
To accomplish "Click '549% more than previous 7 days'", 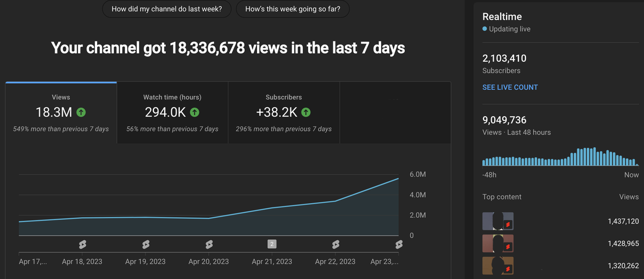I will point(61,129).
